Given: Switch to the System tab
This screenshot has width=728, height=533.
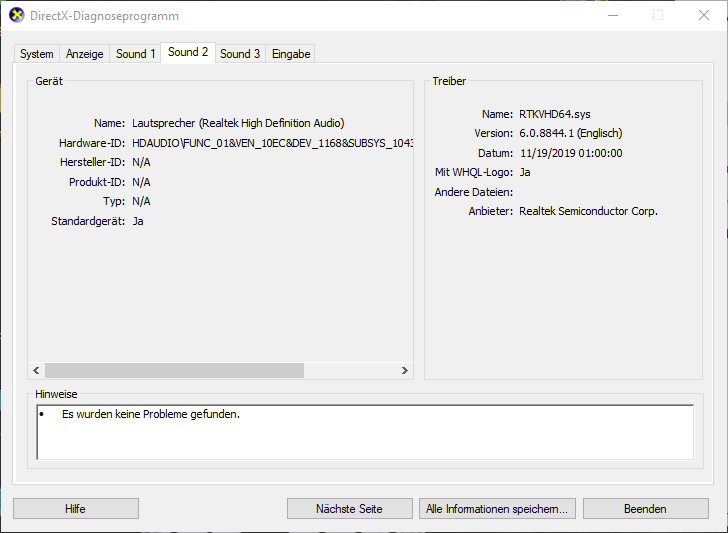Looking at the screenshot, I should [x=37, y=54].
